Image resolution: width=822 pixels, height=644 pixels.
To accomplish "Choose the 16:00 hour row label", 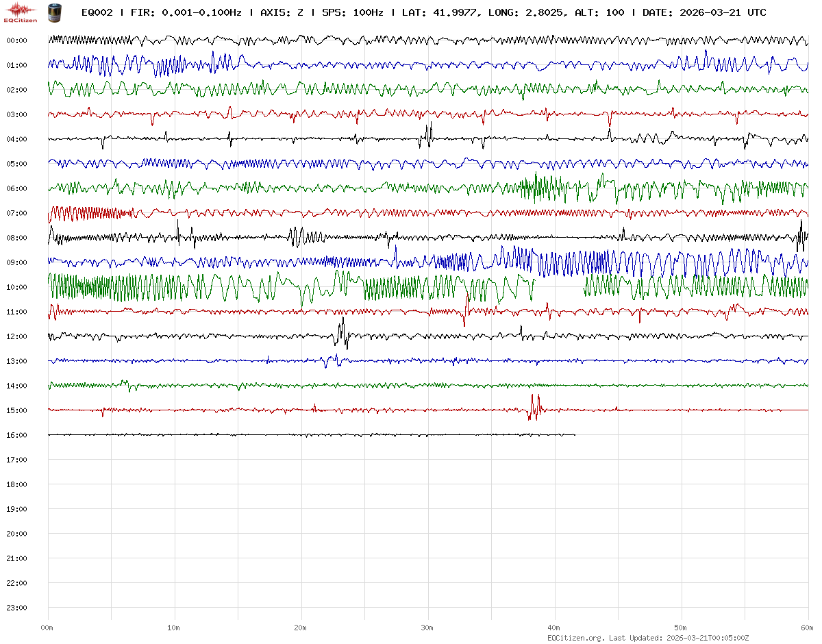I will point(16,435).
